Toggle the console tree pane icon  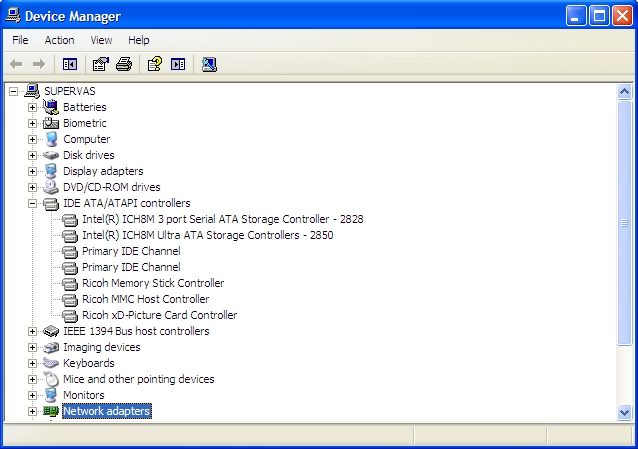click(x=70, y=64)
